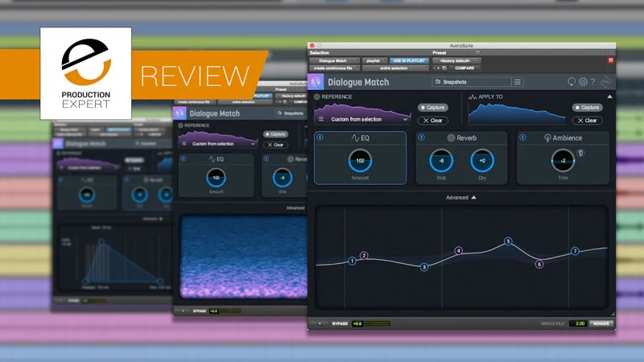Image resolution: width=644 pixels, height=362 pixels.
Task: Click the Reference profile list icon
Action: point(321,119)
